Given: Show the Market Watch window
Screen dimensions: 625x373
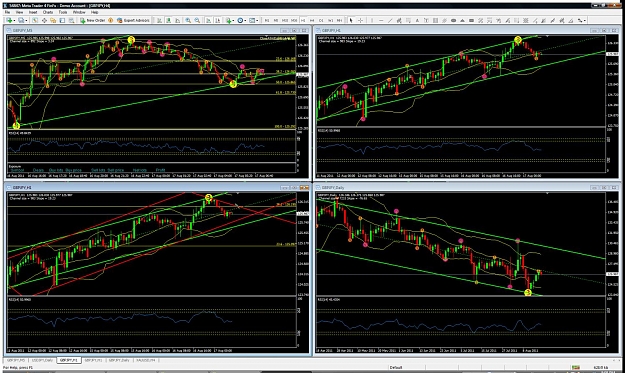Looking at the screenshot, I should pyautogui.click(x=35, y=20).
